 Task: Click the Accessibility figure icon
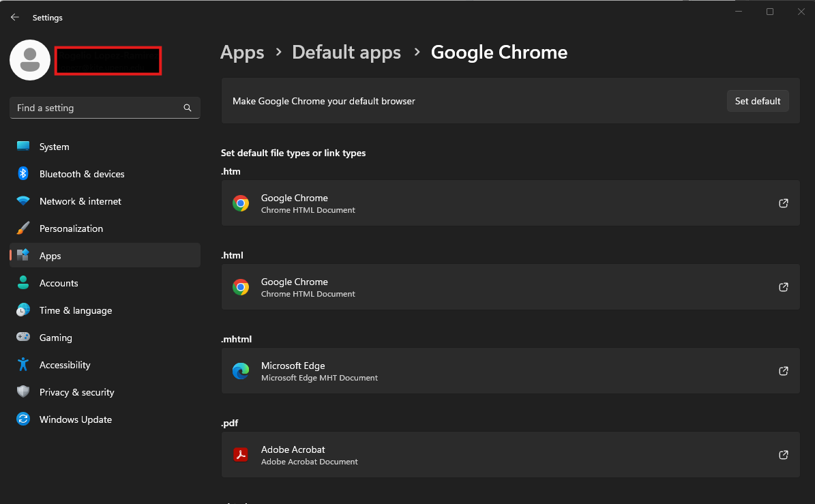pyautogui.click(x=23, y=364)
